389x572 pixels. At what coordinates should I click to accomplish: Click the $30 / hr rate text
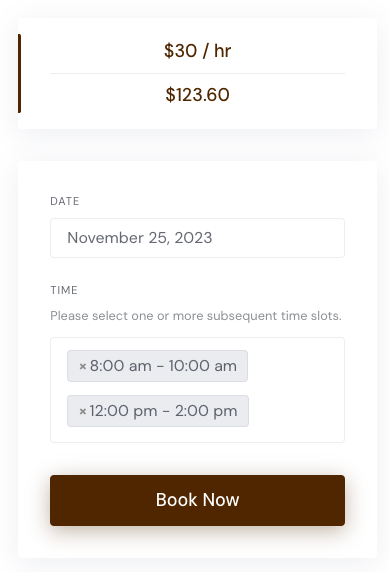197,50
